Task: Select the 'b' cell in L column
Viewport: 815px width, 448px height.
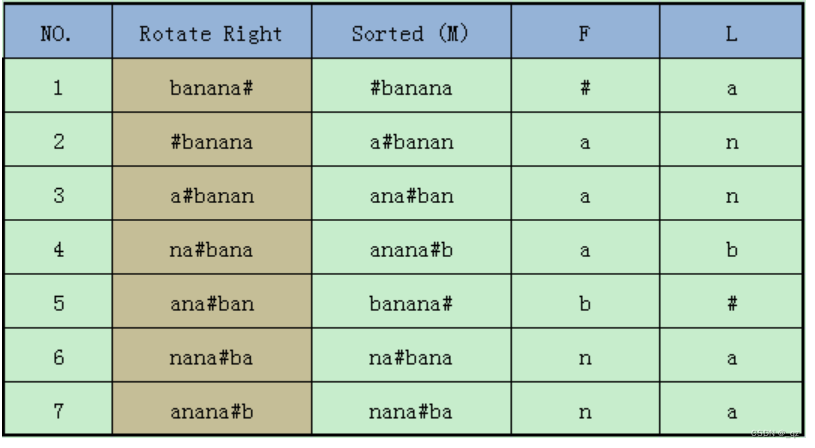Action: click(x=731, y=250)
